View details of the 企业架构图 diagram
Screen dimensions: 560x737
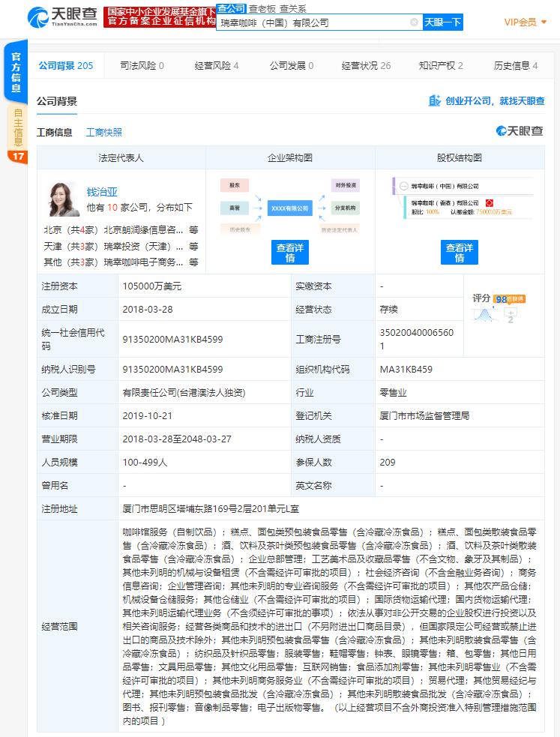tap(290, 253)
